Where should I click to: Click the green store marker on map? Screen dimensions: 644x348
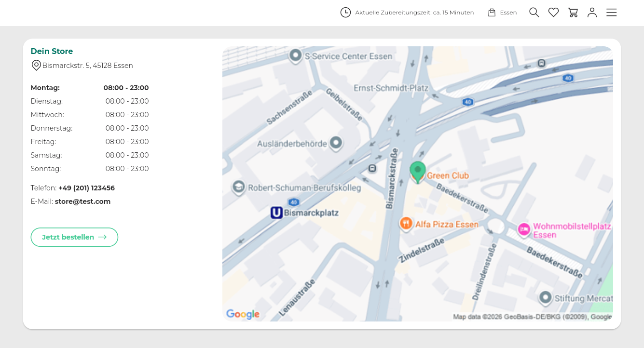point(418,171)
